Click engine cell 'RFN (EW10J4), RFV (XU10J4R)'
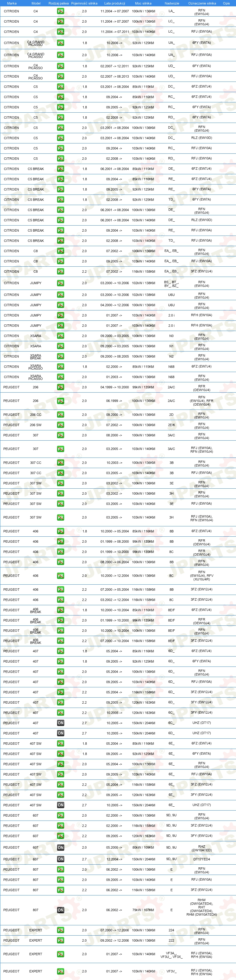Image resolution: width=236 pixels, height=980 pixels. [202, 576]
